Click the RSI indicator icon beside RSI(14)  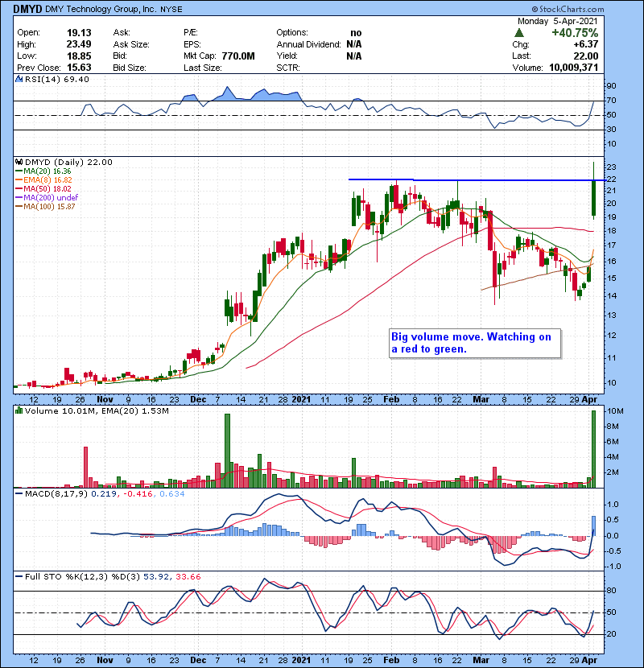19,79
